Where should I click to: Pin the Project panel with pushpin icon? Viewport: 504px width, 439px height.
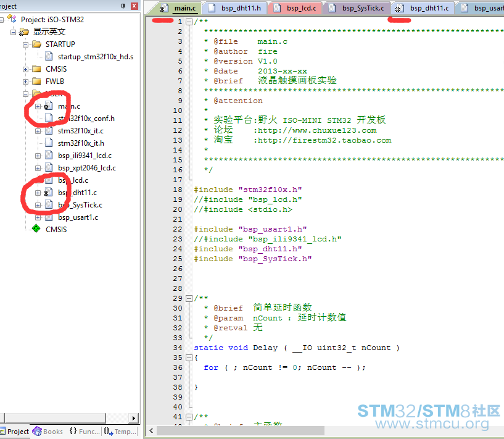(x=123, y=6)
